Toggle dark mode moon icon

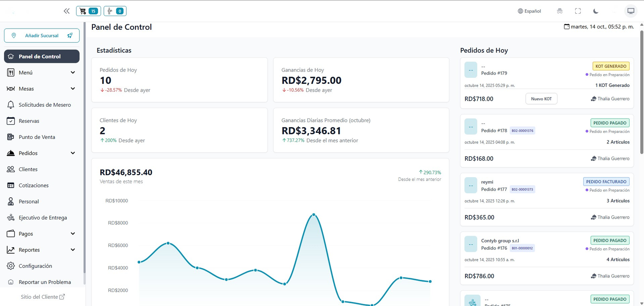[x=596, y=11]
